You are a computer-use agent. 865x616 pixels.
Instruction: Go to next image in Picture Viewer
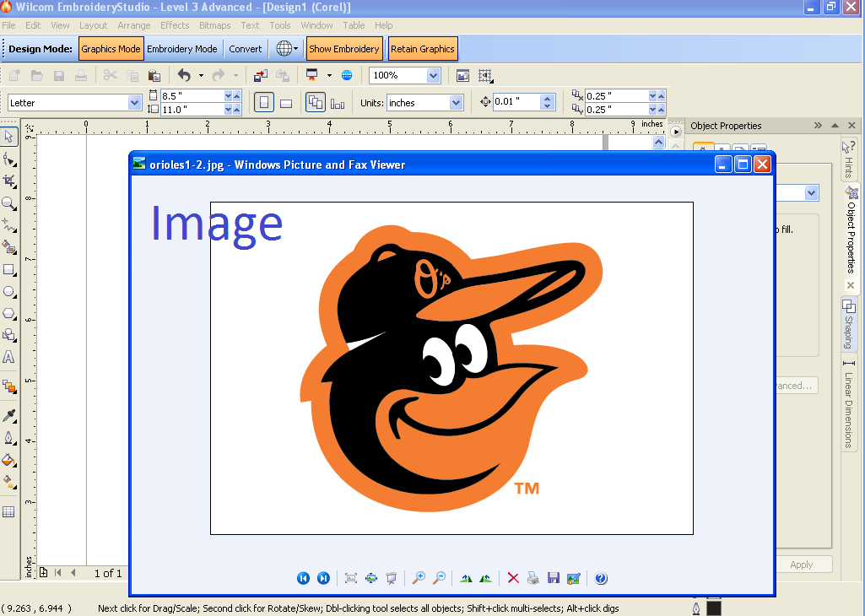[x=323, y=578]
